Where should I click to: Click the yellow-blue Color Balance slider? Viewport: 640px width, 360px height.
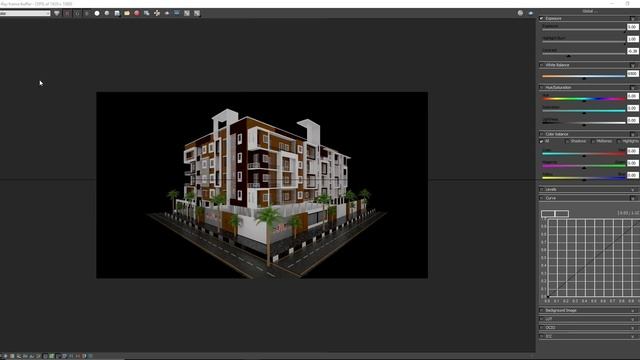(584, 178)
